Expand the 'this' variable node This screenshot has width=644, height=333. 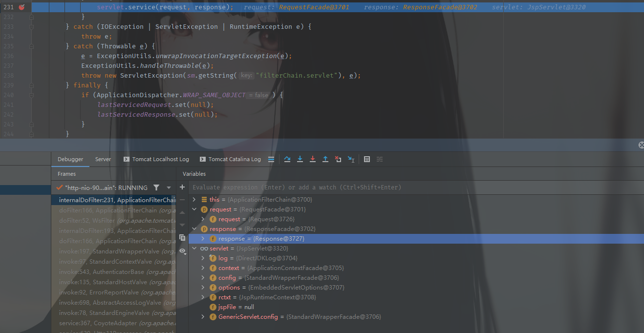coord(194,200)
